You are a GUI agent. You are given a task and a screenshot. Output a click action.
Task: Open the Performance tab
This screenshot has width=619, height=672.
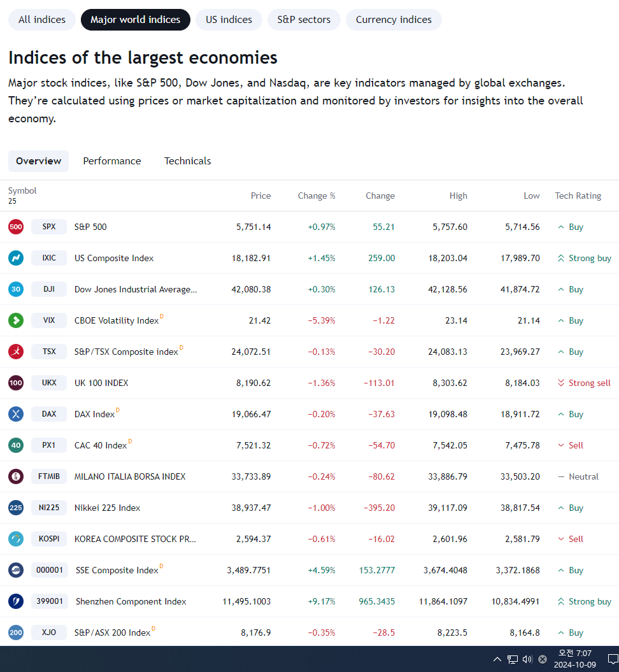112,161
